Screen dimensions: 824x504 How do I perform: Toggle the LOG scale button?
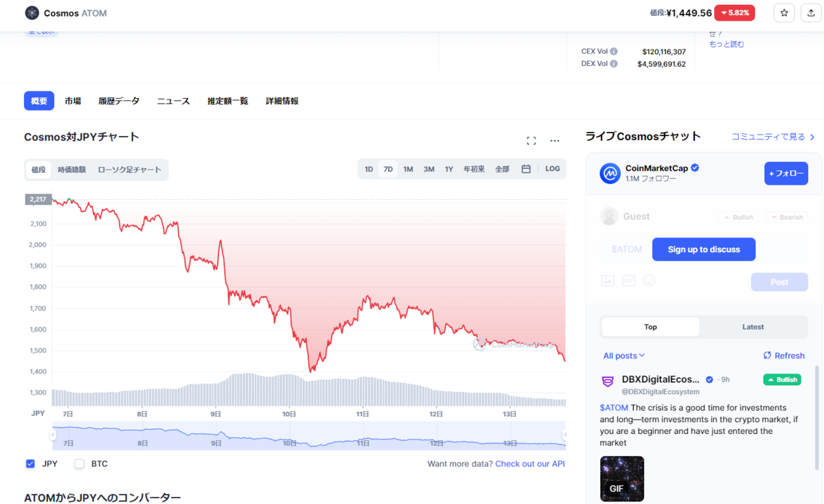coord(553,169)
